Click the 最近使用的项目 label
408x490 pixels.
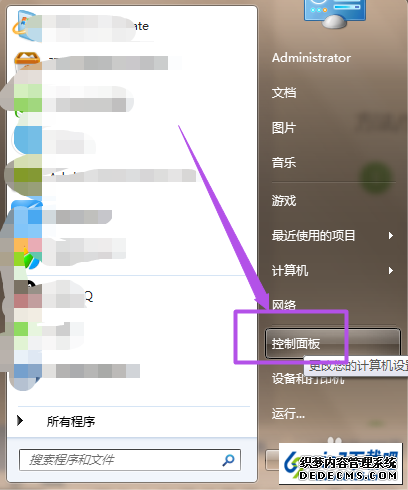pos(313,236)
